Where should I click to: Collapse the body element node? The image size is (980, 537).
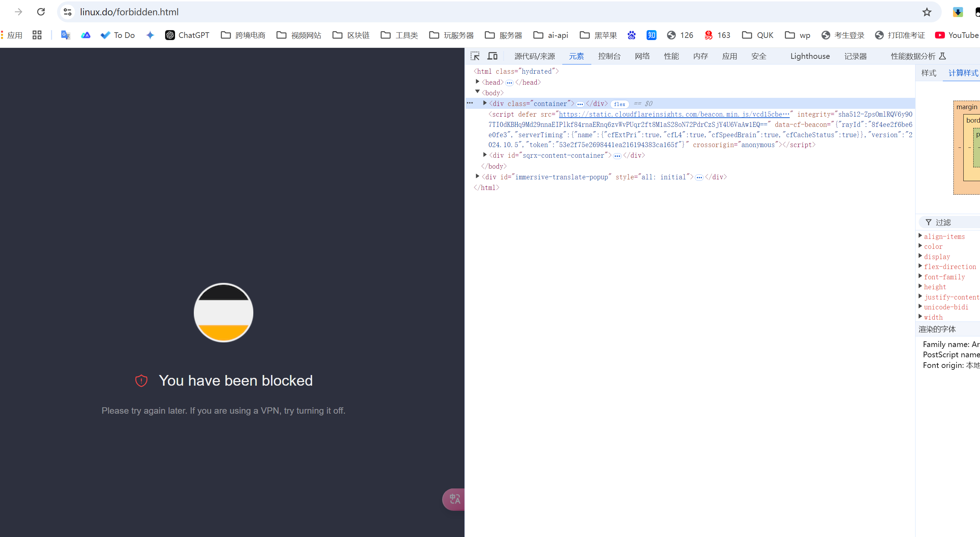tap(478, 92)
